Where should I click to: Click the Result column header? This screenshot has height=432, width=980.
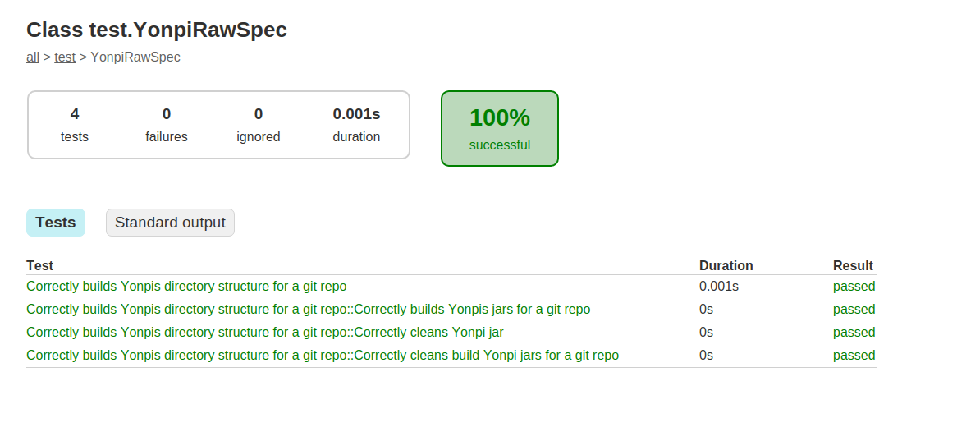853,266
